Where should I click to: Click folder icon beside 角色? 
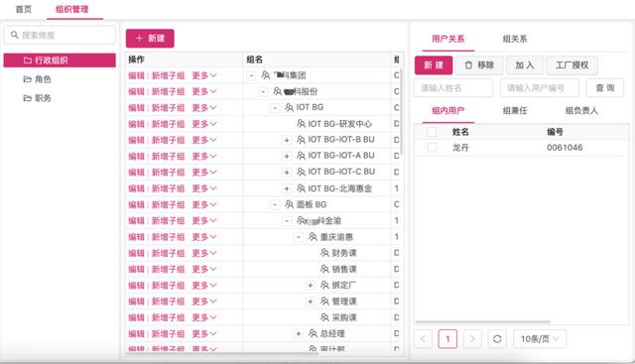pyautogui.click(x=28, y=79)
